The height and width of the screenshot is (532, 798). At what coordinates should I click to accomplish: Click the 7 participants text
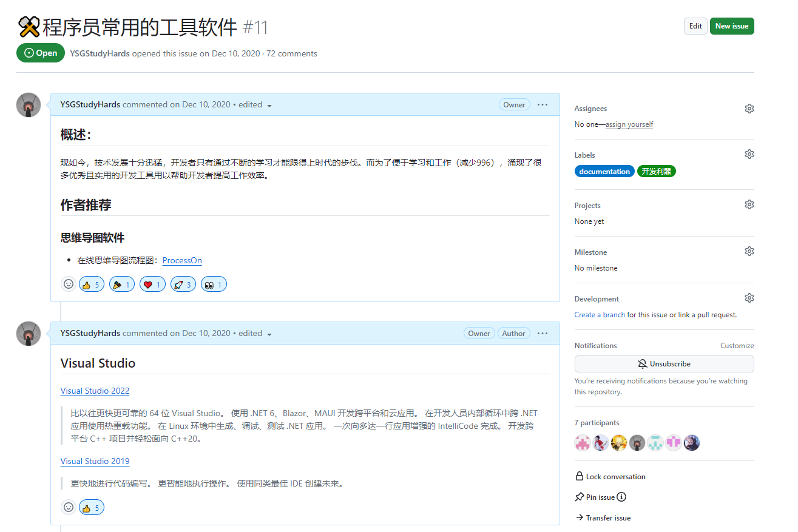[597, 423]
